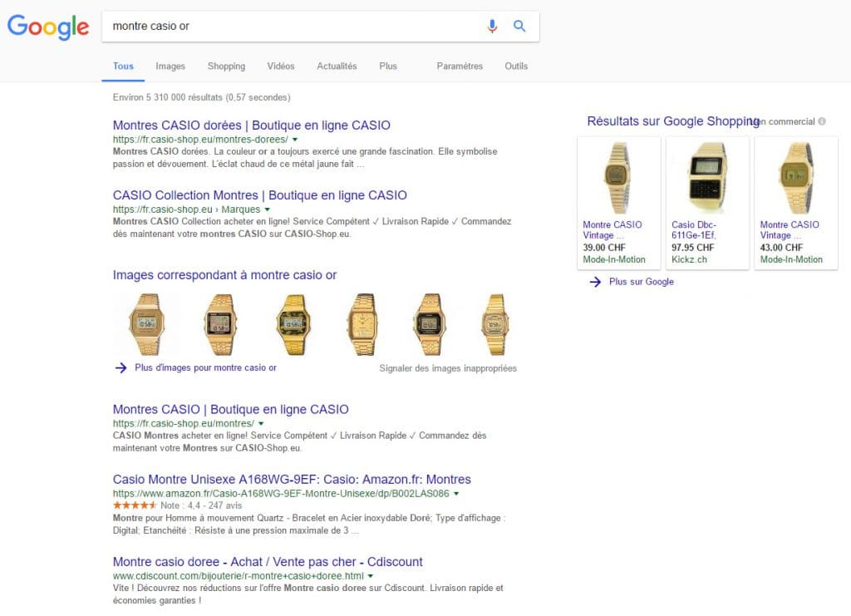Screen dimensions: 851x616
Task: Click arrow icon beside Plus d'images
Action: pos(121,368)
